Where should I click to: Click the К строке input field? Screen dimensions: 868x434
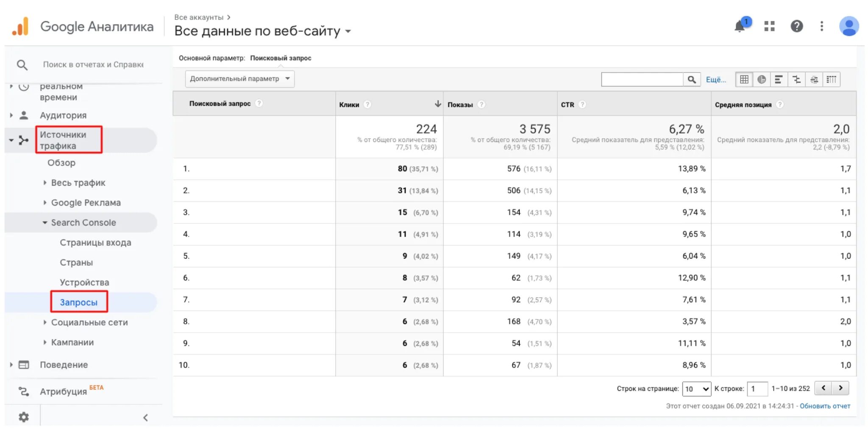[757, 389]
